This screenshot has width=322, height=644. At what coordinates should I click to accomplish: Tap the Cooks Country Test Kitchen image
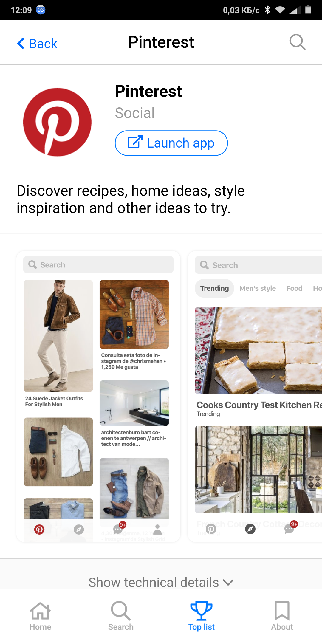pyautogui.click(x=258, y=350)
